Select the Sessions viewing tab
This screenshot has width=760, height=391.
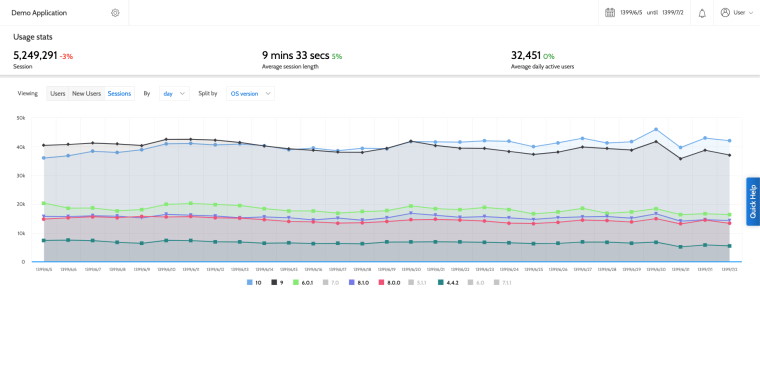pyautogui.click(x=119, y=94)
